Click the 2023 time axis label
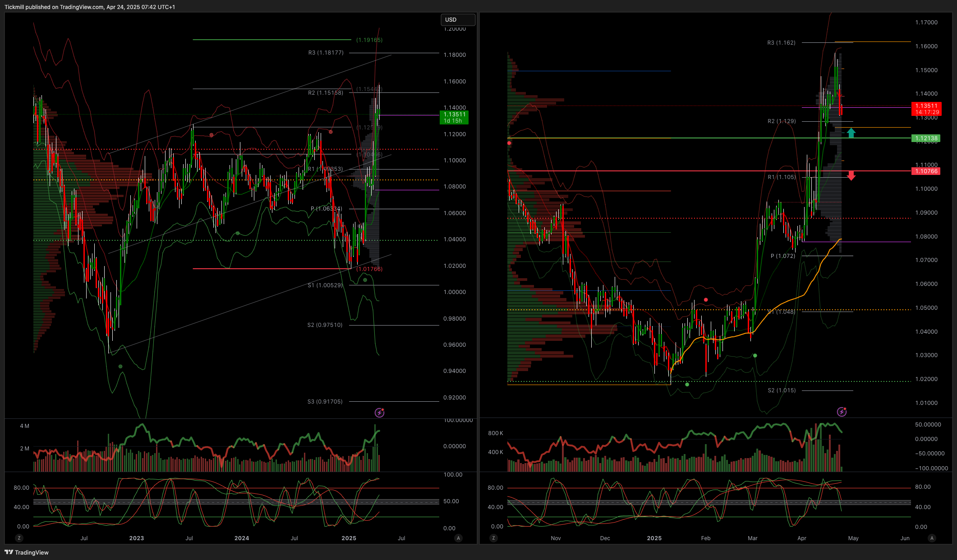The image size is (957, 560). [137, 538]
